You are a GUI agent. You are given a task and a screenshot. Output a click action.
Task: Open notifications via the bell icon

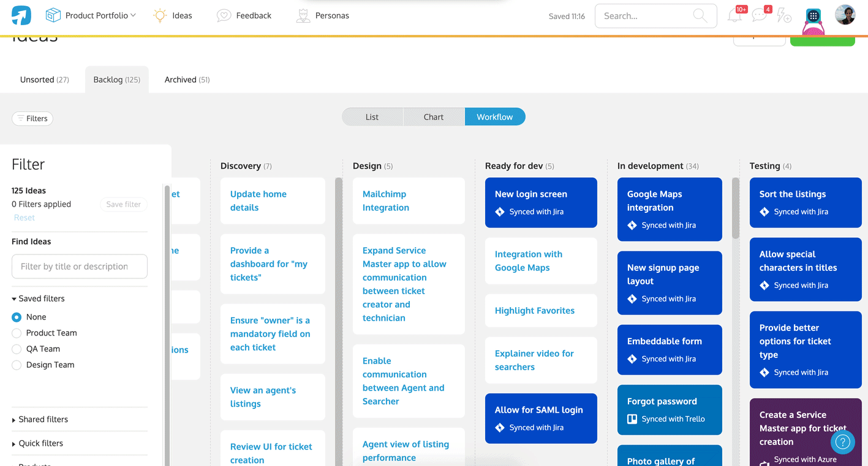pyautogui.click(x=734, y=15)
